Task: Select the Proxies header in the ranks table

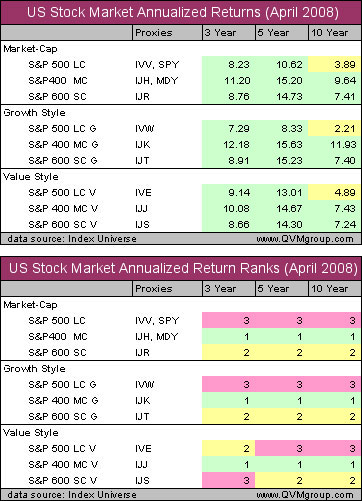Action: pos(154,289)
